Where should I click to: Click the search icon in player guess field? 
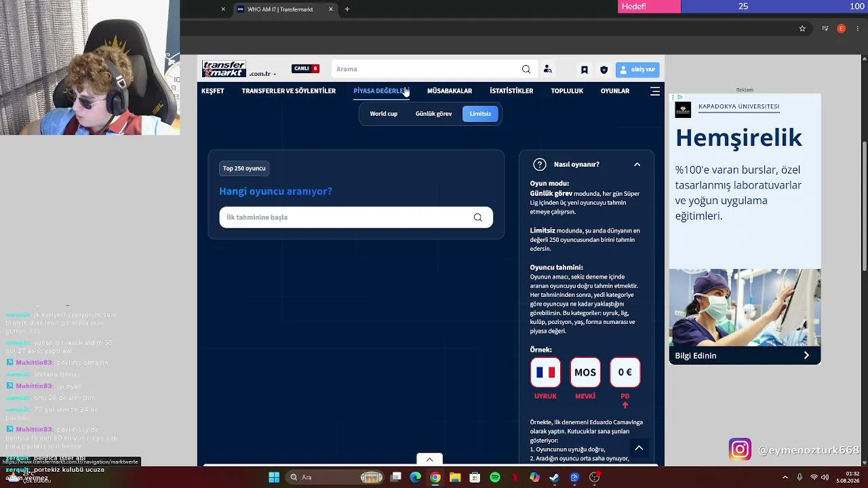click(x=478, y=218)
